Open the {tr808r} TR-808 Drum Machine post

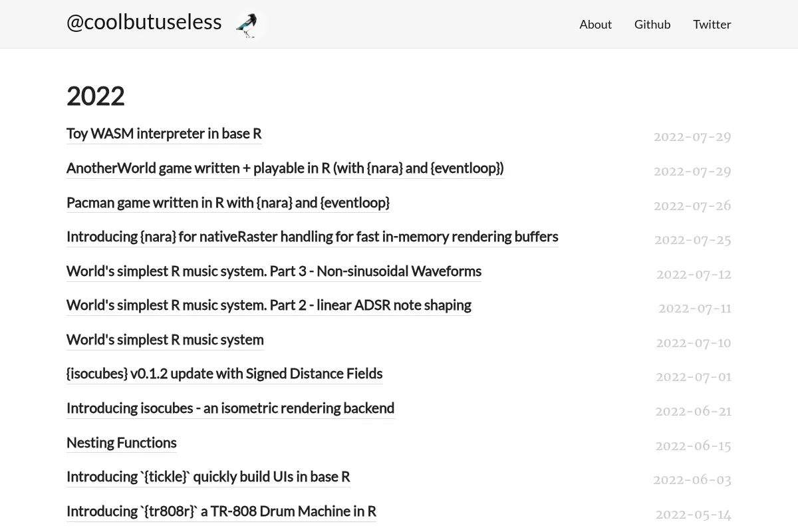coord(221,511)
